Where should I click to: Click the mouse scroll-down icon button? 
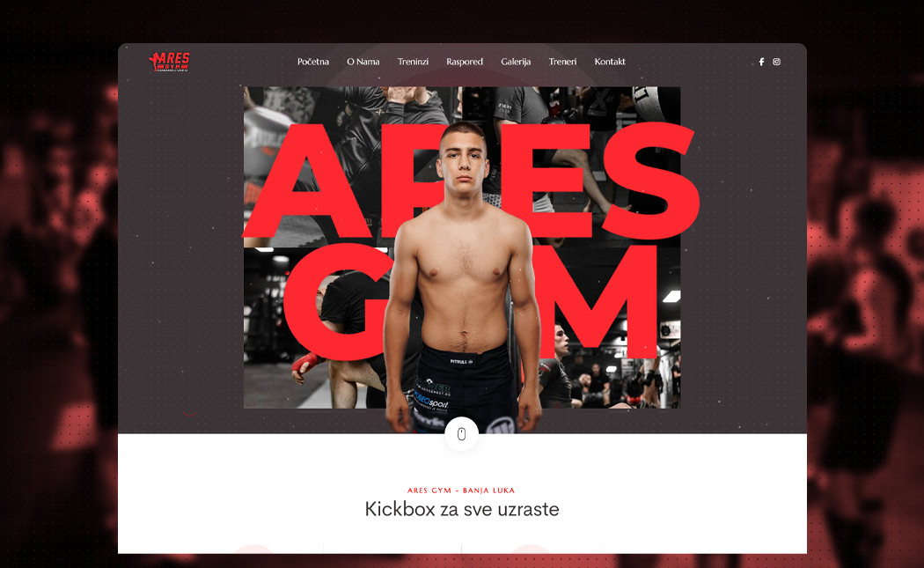pyautogui.click(x=461, y=434)
